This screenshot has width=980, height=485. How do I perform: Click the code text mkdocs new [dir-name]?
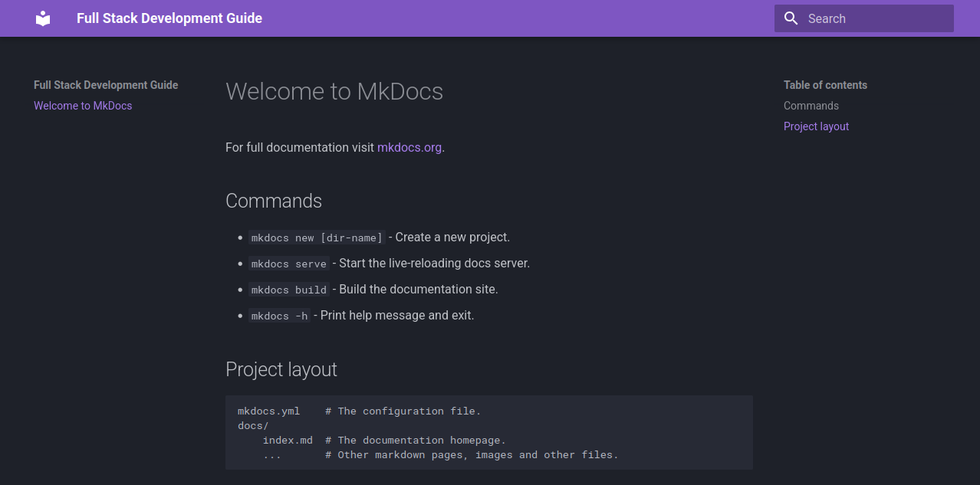click(317, 238)
